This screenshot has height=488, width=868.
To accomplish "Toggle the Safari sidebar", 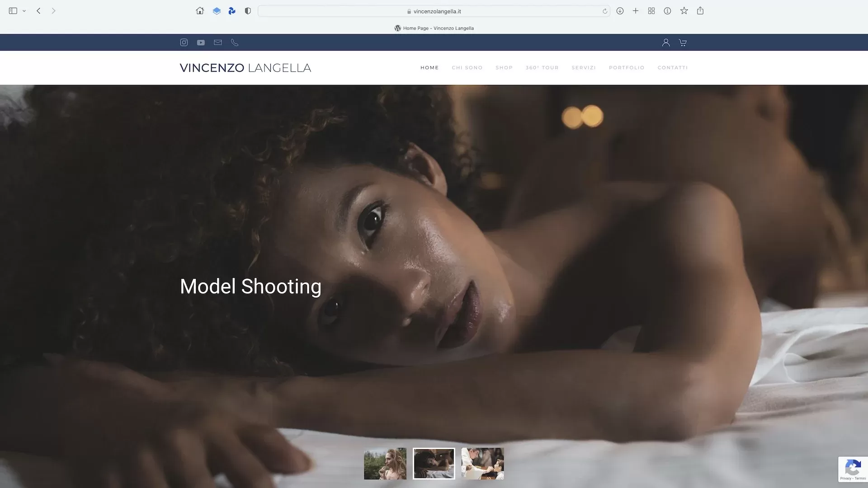I will 13,11.
